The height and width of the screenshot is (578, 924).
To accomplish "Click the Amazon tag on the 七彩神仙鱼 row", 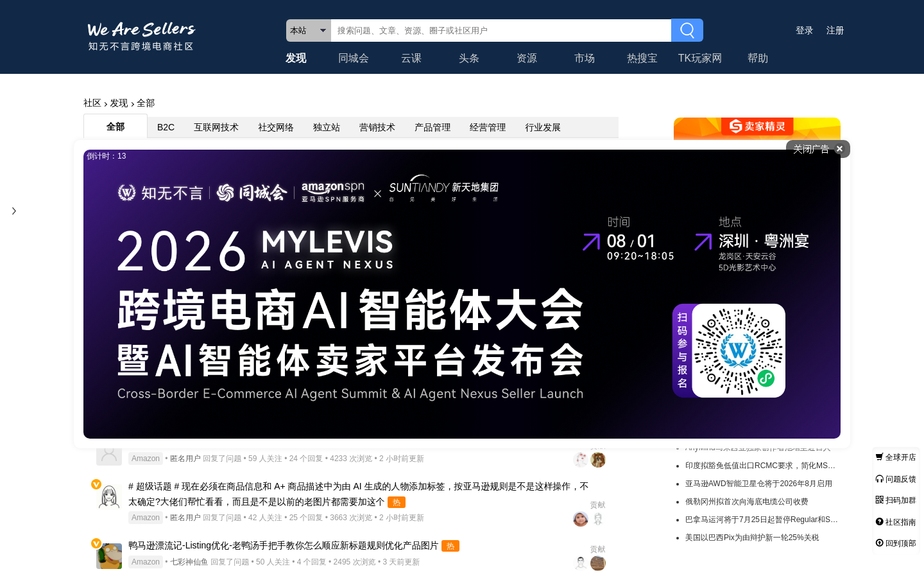I will (146, 562).
